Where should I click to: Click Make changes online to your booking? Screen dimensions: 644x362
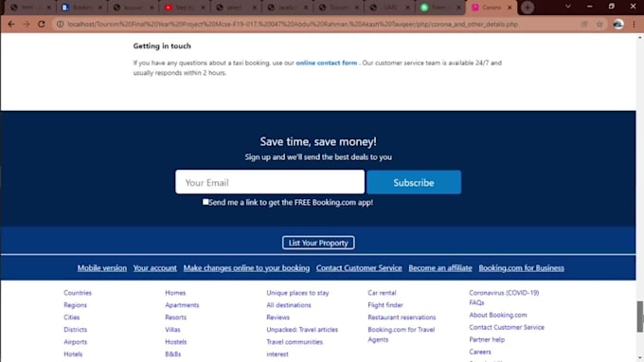click(246, 268)
